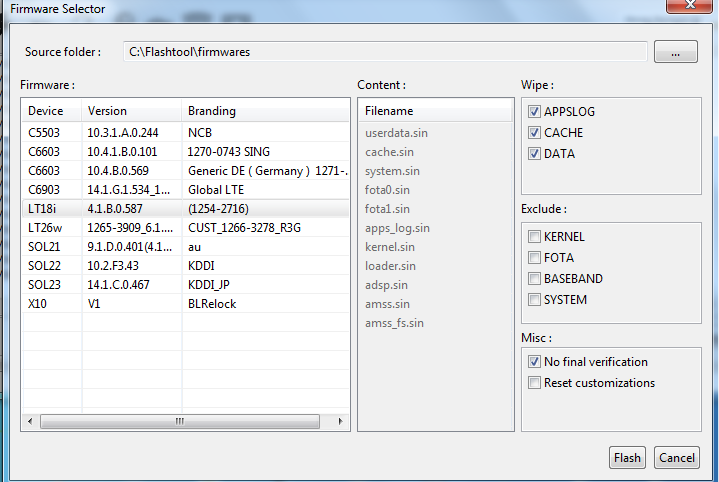Turn off No final verification
Viewport: 719px width, 482px height.
(535, 362)
